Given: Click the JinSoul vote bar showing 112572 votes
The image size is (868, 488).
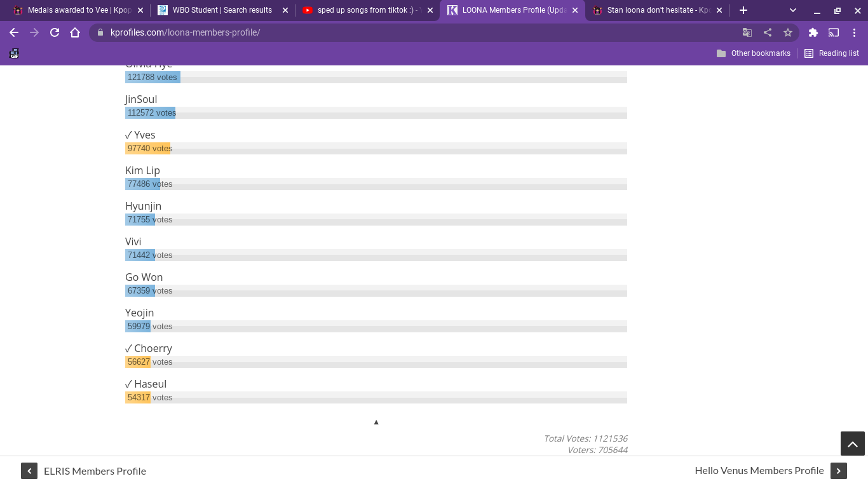Looking at the screenshot, I should (376, 113).
